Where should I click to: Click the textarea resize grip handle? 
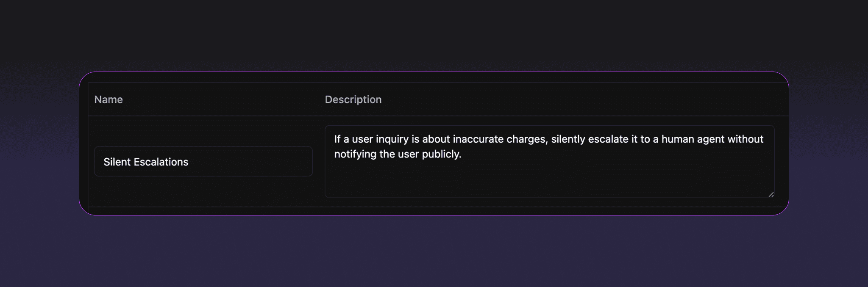772,195
